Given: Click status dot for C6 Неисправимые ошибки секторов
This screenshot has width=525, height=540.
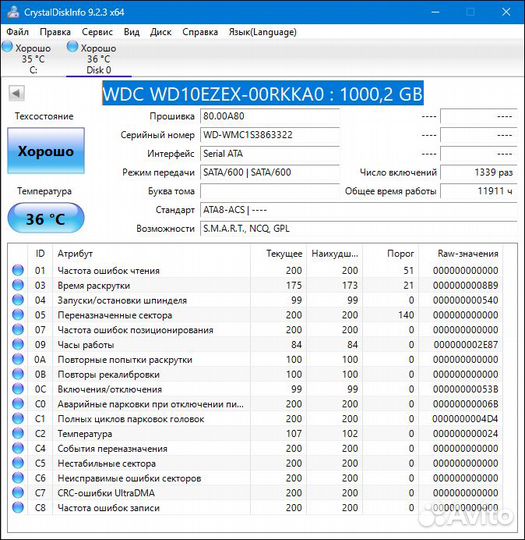Looking at the screenshot, I should tap(18, 478).
